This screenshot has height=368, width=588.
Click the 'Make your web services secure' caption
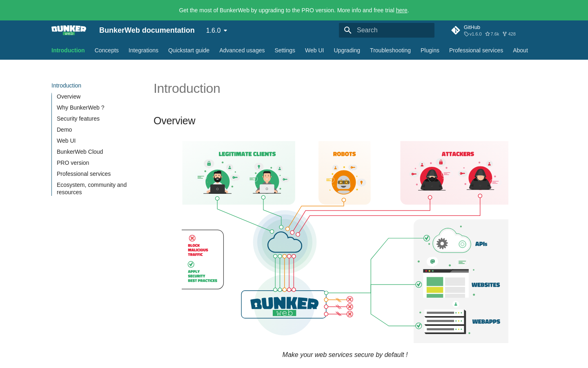[x=345, y=355]
